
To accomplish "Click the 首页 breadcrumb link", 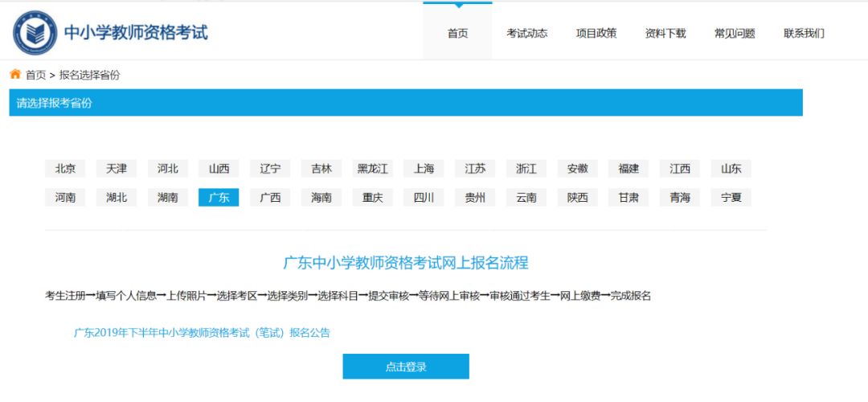I will (35, 76).
